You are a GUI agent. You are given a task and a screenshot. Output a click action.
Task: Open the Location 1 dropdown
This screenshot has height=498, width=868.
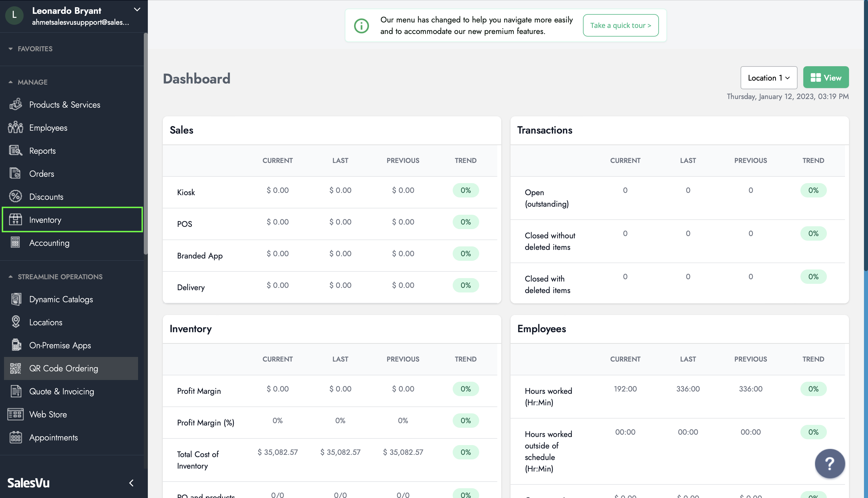768,78
